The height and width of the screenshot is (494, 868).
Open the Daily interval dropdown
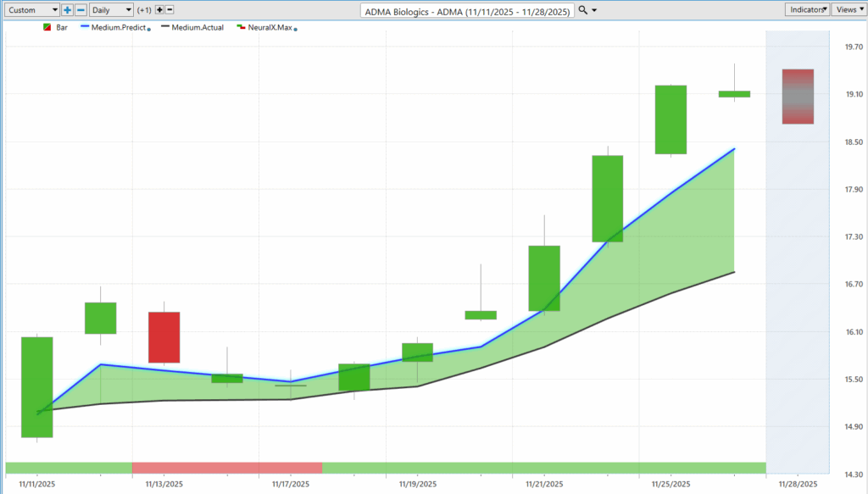tap(112, 10)
